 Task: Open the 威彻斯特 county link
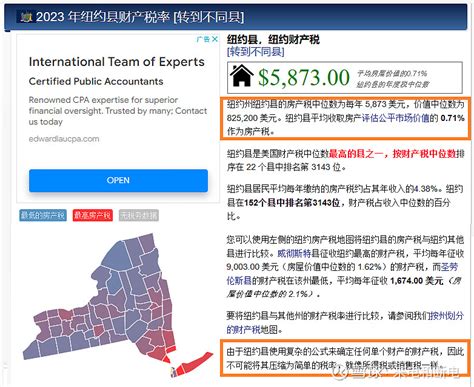point(294,253)
